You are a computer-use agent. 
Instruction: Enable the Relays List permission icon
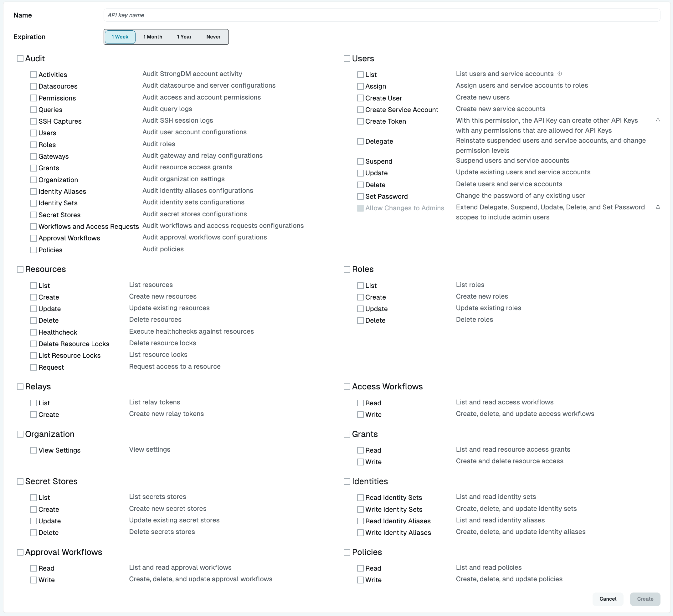click(x=33, y=402)
